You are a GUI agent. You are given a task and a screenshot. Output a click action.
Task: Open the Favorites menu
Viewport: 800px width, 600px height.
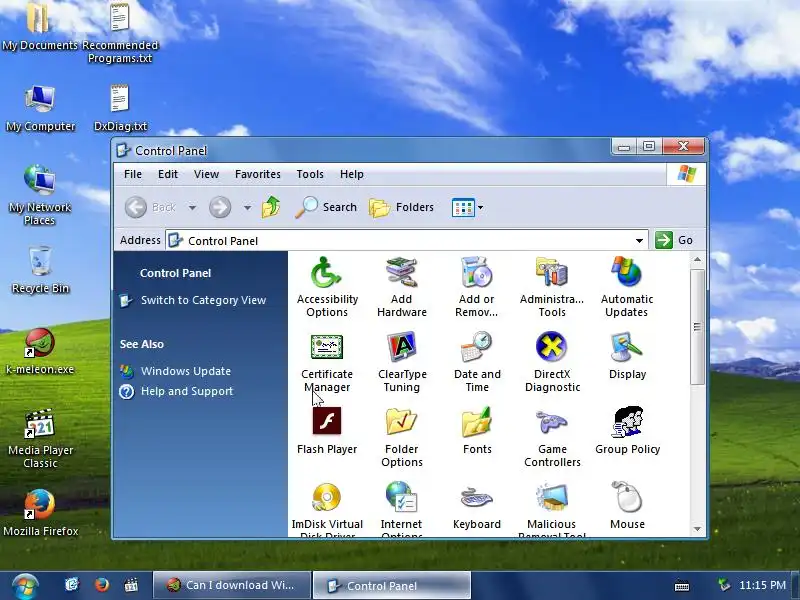[258, 174]
